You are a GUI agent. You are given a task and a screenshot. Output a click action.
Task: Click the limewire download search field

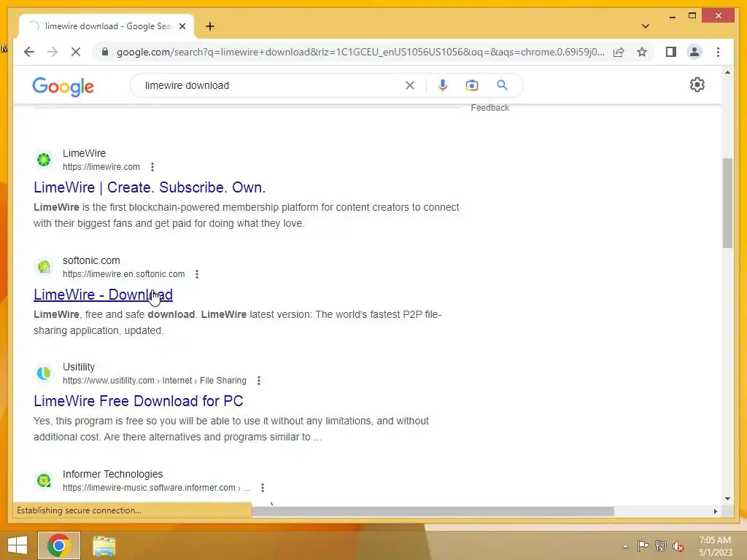coord(271,85)
